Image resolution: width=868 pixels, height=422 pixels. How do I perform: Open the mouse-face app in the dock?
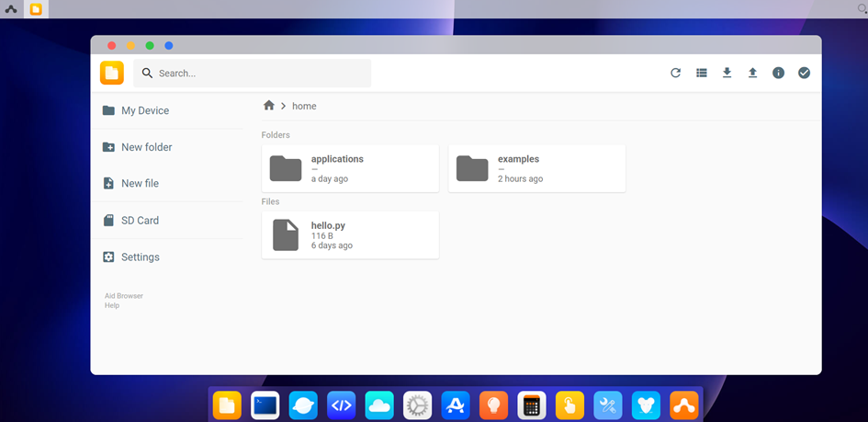pyautogui.click(x=646, y=405)
